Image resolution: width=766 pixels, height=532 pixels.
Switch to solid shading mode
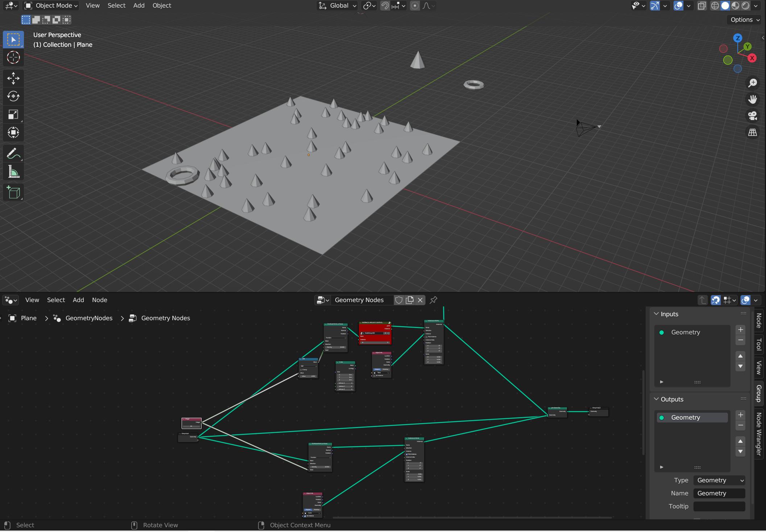(x=725, y=5)
